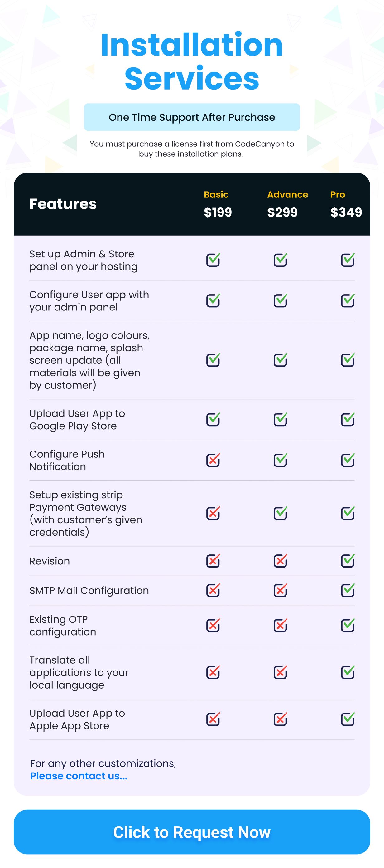Click the Basic cross for Configure Push Notification
Image resolution: width=384 pixels, height=868 pixels.
[x=213, y=460]
